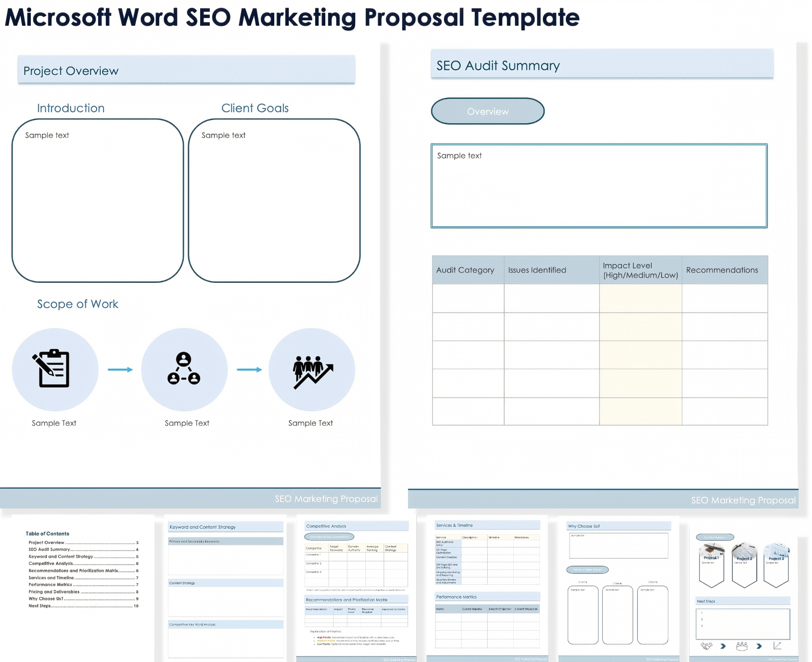
Task: Click the Next Steps page heading banner
Action: (x=743, y=601)
